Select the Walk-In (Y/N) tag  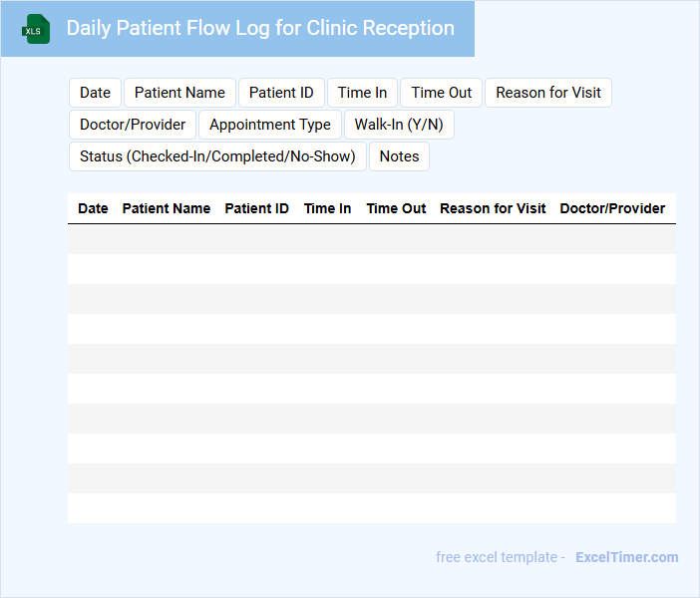pos(399,125)
